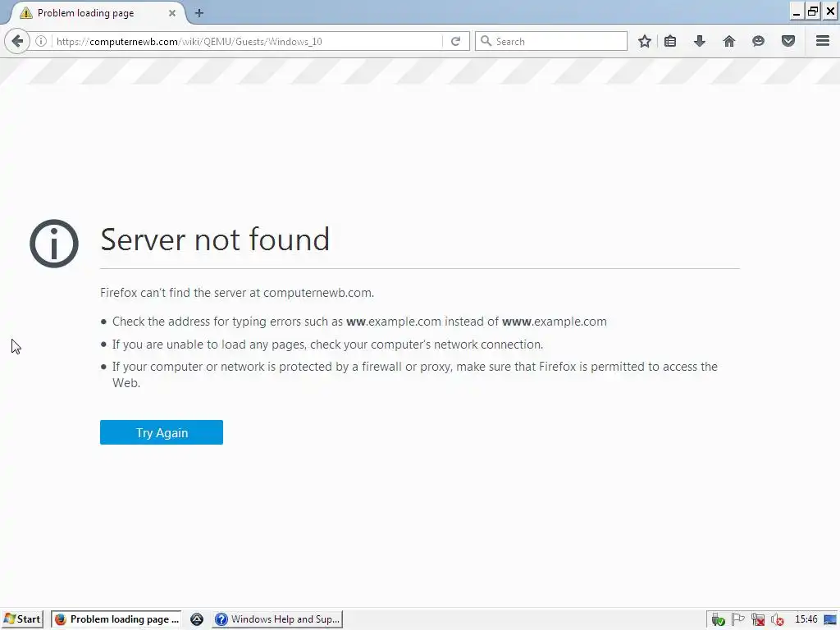Open Safely Remove Hardware tray icon

pyautogui.click(x=719, y=620)
